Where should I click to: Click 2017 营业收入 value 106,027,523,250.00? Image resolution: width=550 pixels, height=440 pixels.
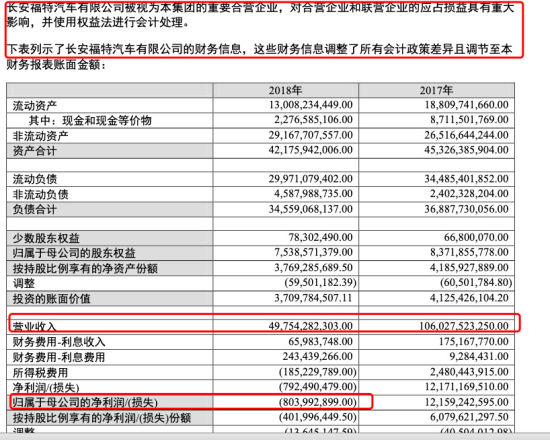463,326
